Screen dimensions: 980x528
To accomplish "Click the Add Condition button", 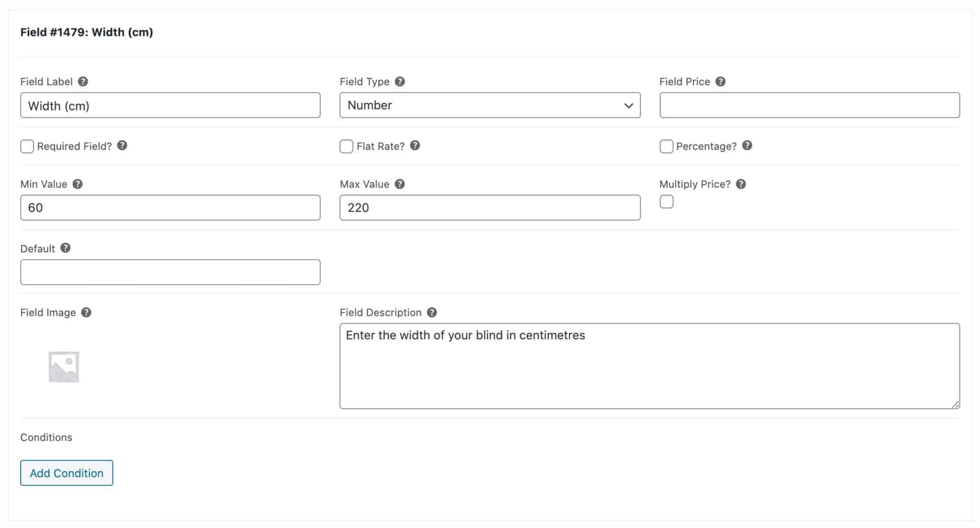I will click(66, 472).
